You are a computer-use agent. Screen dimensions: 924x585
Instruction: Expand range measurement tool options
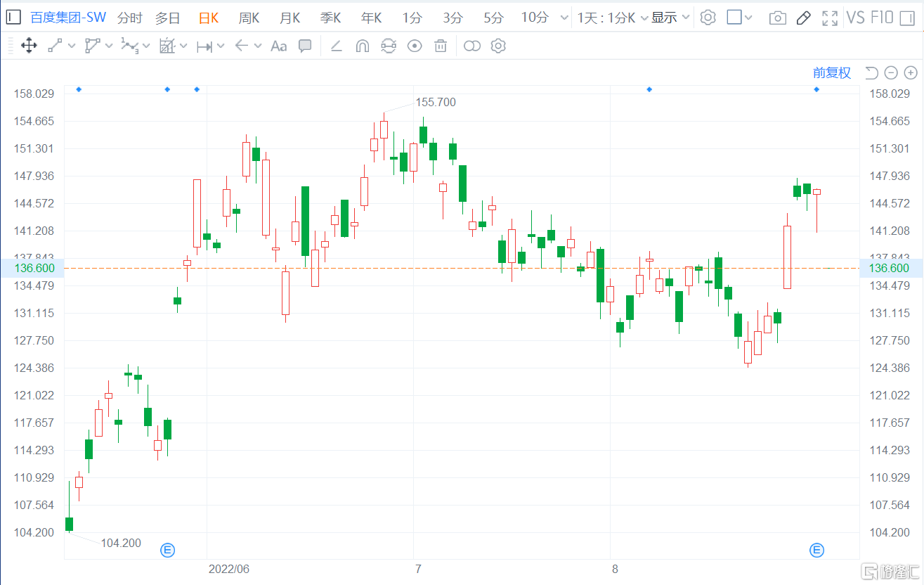pos(221,46)
